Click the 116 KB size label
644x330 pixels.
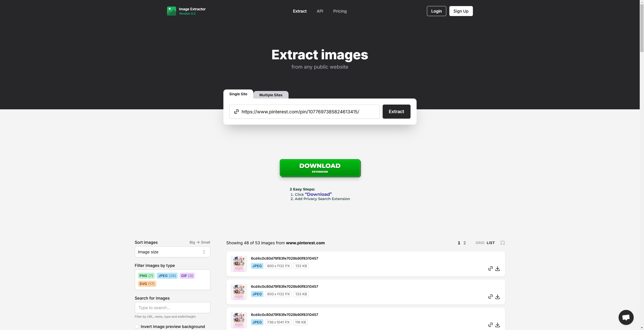300,322
